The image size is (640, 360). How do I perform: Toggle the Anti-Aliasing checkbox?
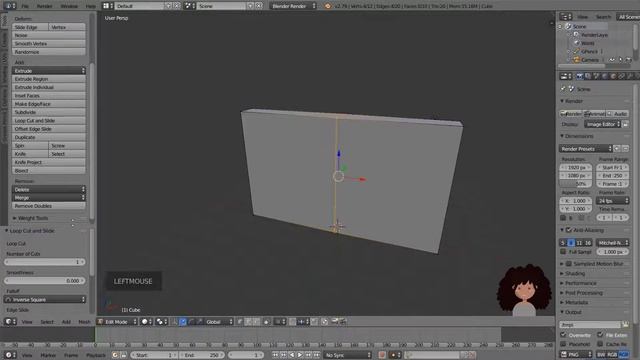[569, 230]
